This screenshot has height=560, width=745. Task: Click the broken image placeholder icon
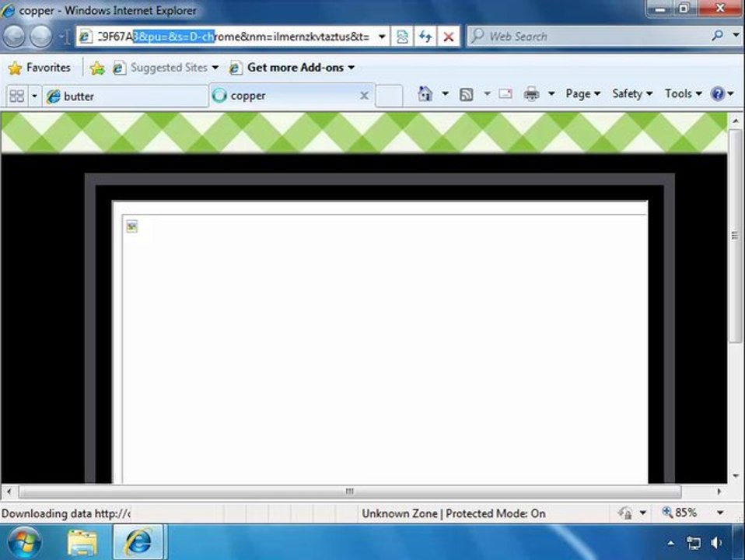pos(131,226)
